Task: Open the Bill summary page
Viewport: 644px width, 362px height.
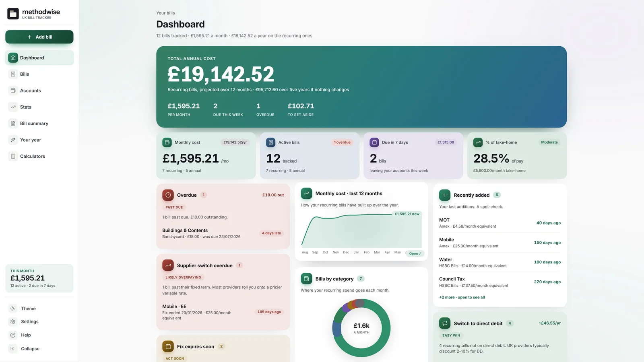Action: click(x=39, y=123)
